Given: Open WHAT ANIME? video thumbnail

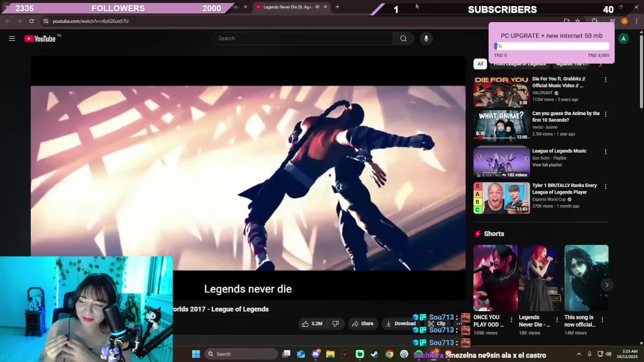Looking at the screenshot, I should 502,126.
